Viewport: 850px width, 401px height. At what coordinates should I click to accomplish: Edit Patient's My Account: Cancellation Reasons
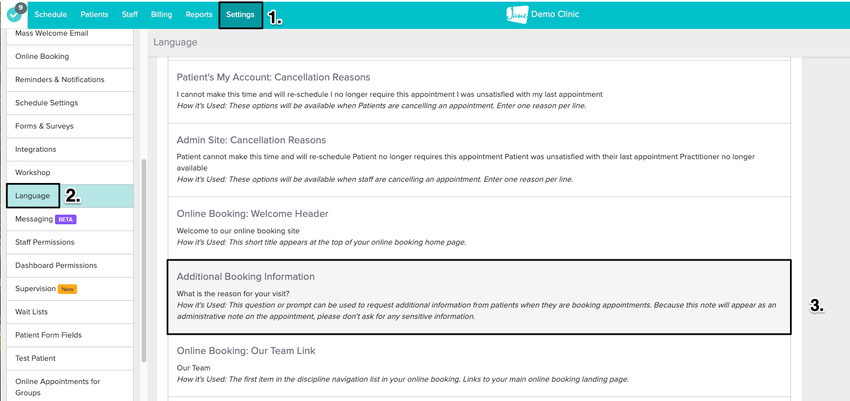click(x=479, y=92)
